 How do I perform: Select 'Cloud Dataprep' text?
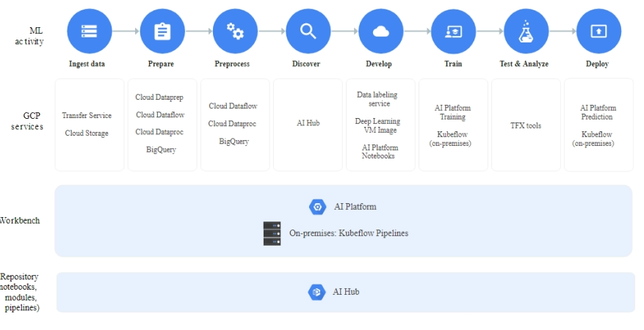tap(159, 97)
